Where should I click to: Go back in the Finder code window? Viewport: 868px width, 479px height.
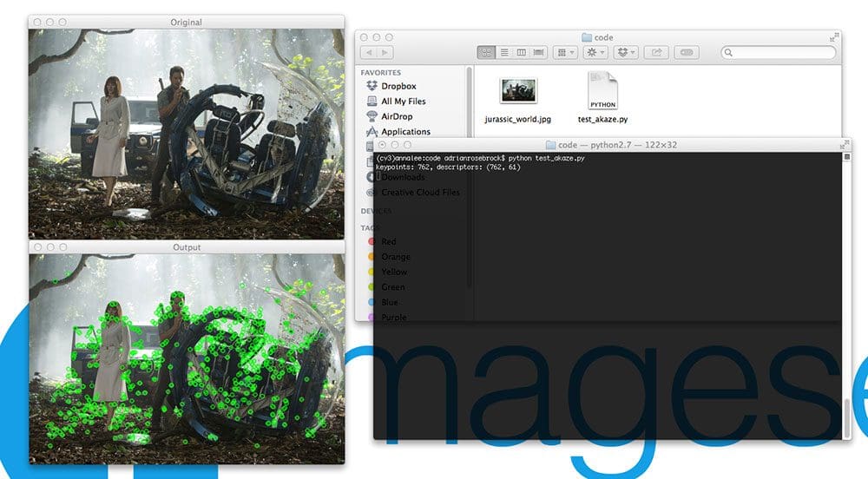[x=369, y=53]
